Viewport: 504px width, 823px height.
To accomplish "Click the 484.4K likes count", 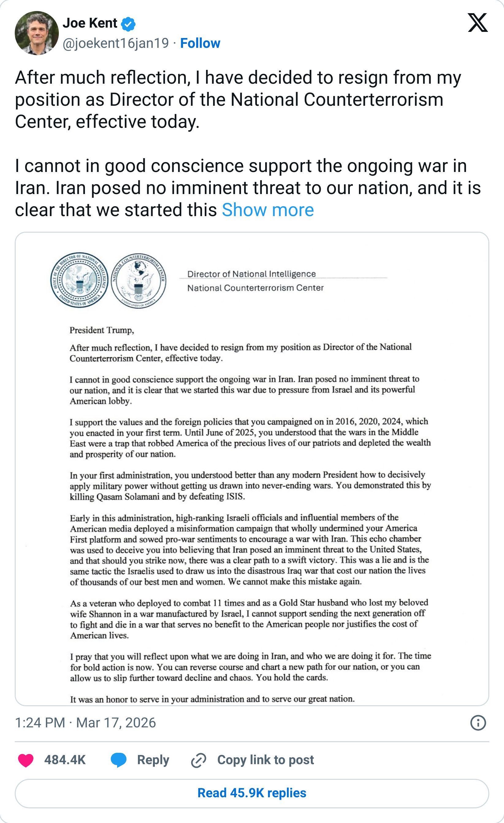I will tap(65, 760).
